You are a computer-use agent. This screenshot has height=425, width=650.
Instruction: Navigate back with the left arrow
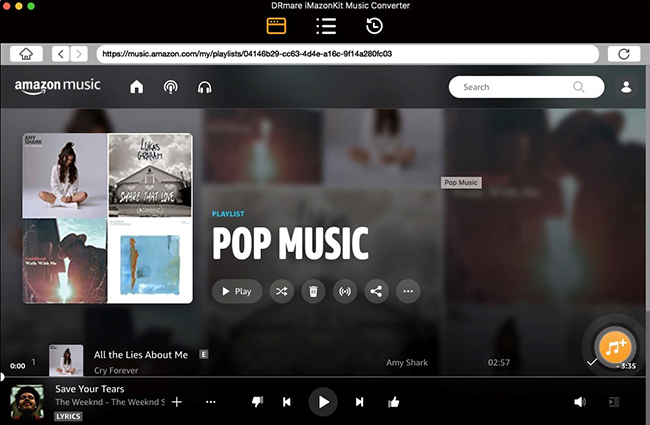pos(61,54)
